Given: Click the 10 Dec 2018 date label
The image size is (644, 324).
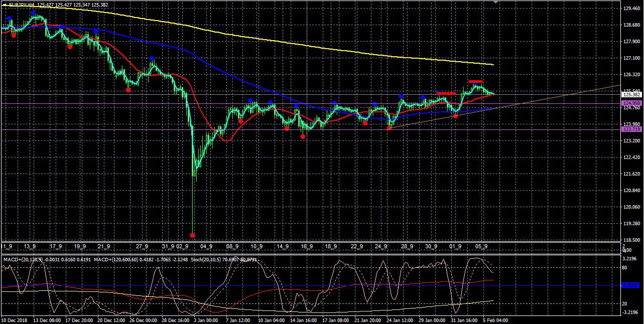Looking at the screenshot, I should (15, 319).
